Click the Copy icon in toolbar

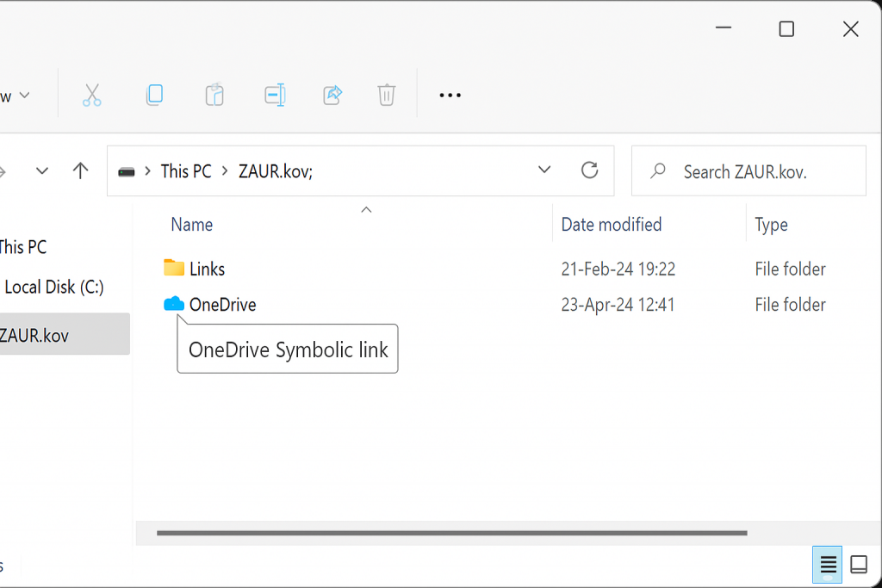click(154, 95)
